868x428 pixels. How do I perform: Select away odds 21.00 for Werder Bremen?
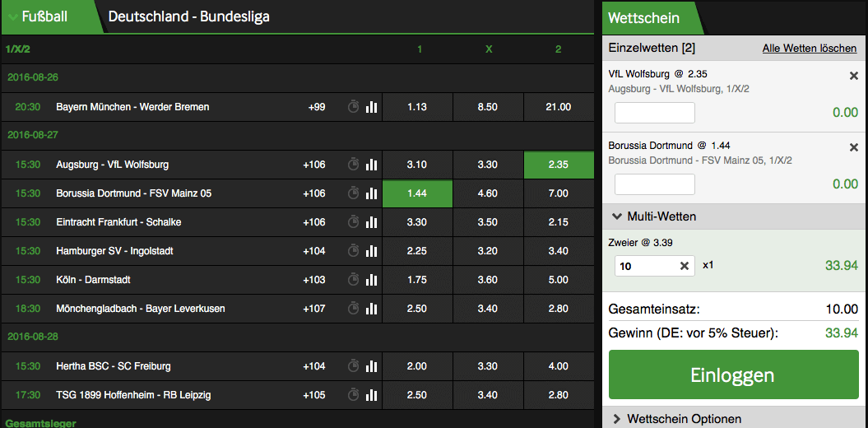pyautogui.click(x=559, y=107)
